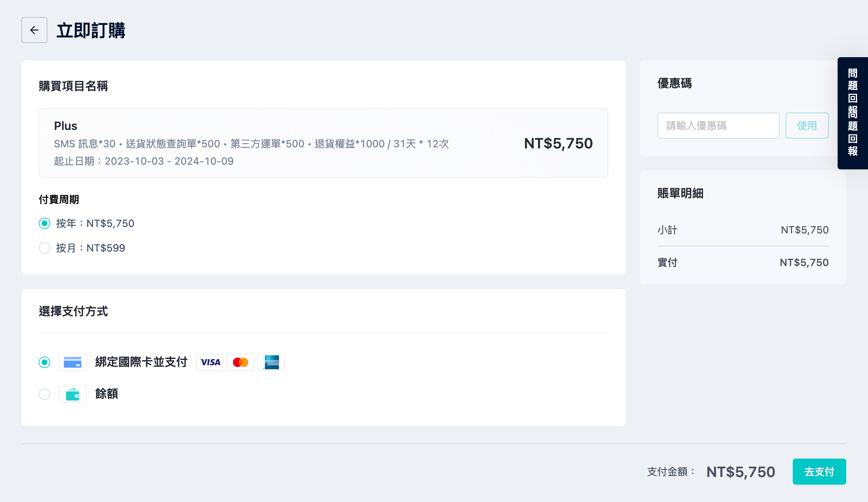The height and width of the screenshot is (502, 868).
Task: Click the 起止日期 date range text
Action: coord(144,161)
